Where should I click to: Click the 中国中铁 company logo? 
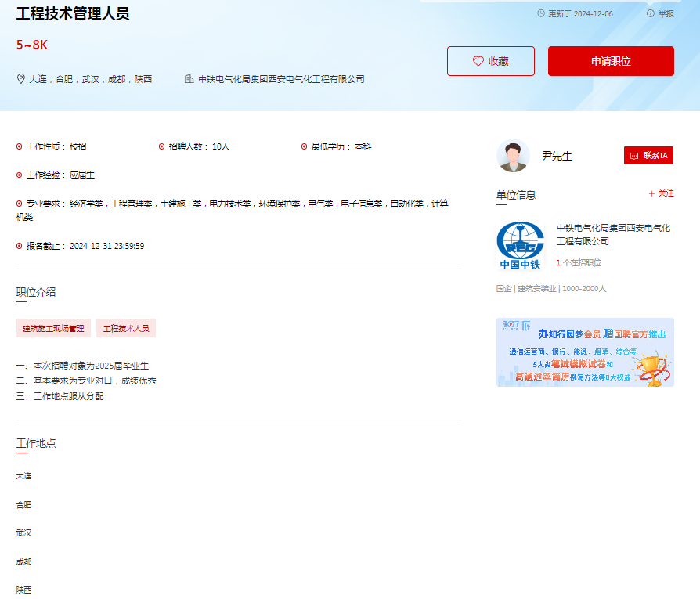click(x=521, y=246)
